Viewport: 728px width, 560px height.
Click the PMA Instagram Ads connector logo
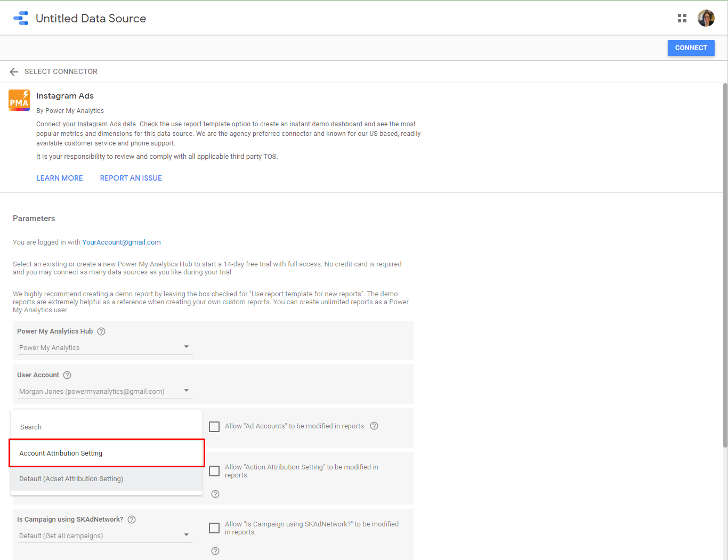pyautogui.click(x=19, y=100)
